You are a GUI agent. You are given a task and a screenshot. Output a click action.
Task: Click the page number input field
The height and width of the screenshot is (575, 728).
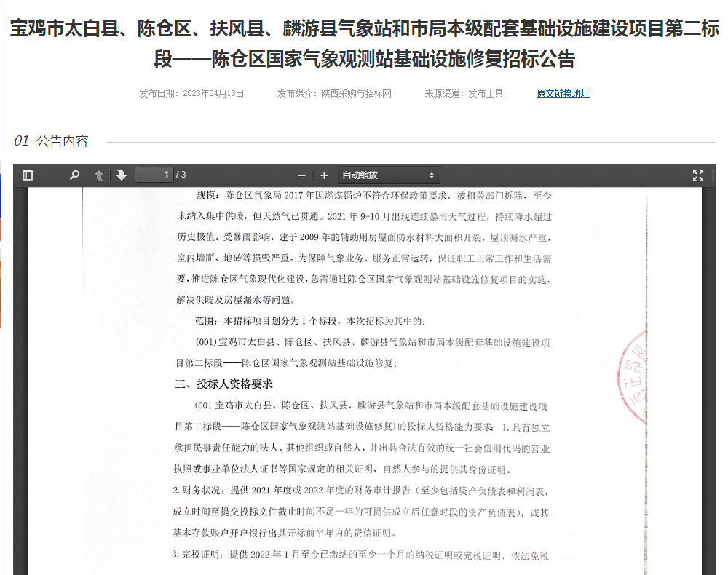154,175
